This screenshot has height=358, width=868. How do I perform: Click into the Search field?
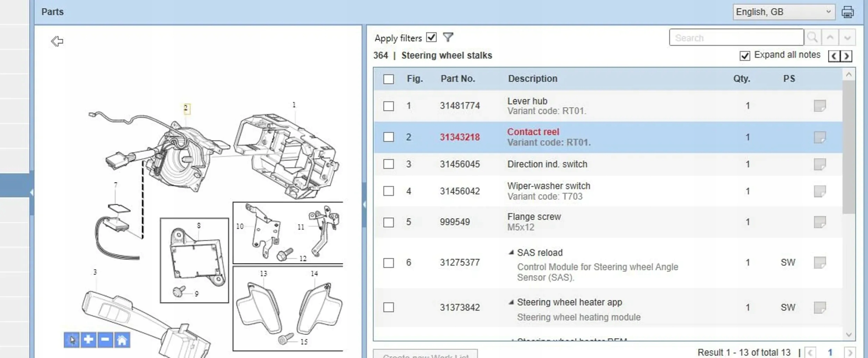pos(736,38)
